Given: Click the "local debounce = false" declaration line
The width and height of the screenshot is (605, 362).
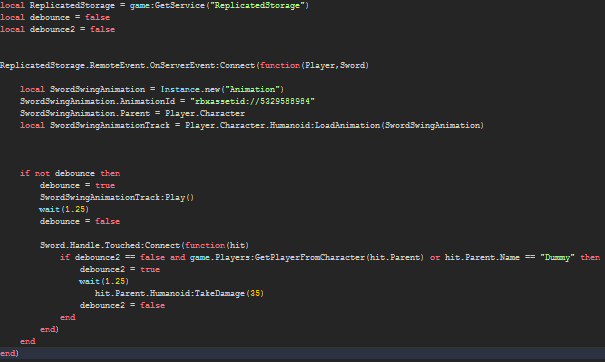Looking at the screenshot, I should click(55, 17).
